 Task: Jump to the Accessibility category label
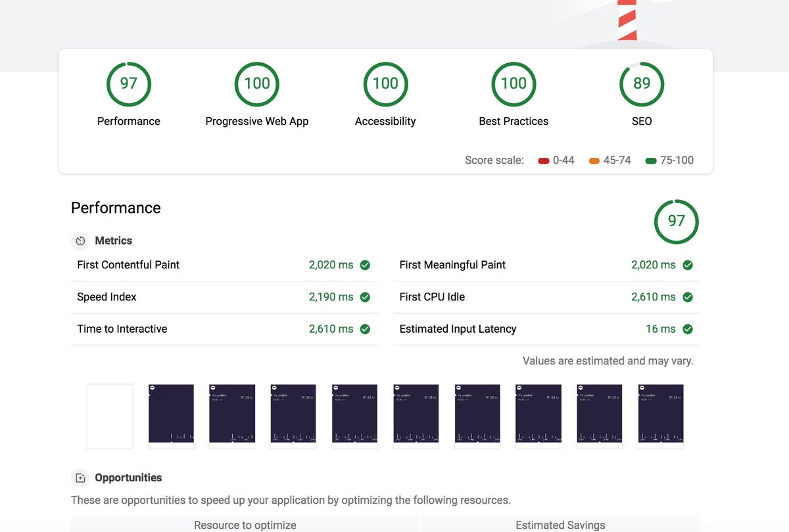tap(385, 121)
